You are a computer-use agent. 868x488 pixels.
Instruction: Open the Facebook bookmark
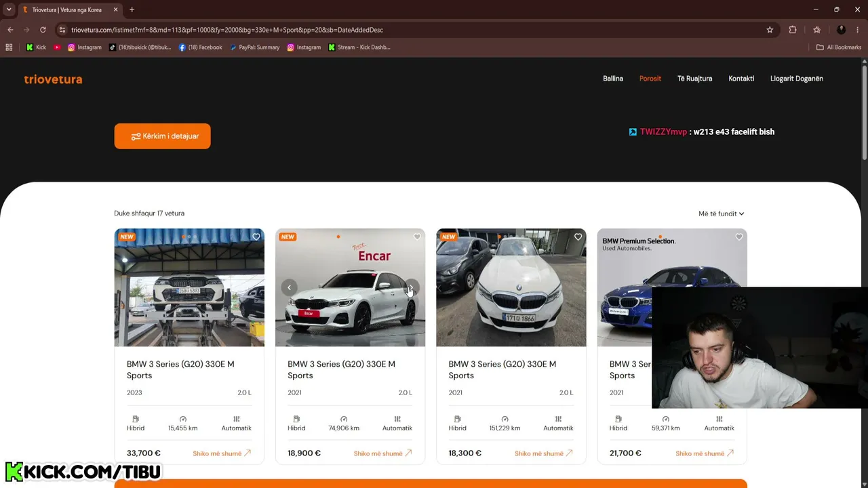click(201, 47)
